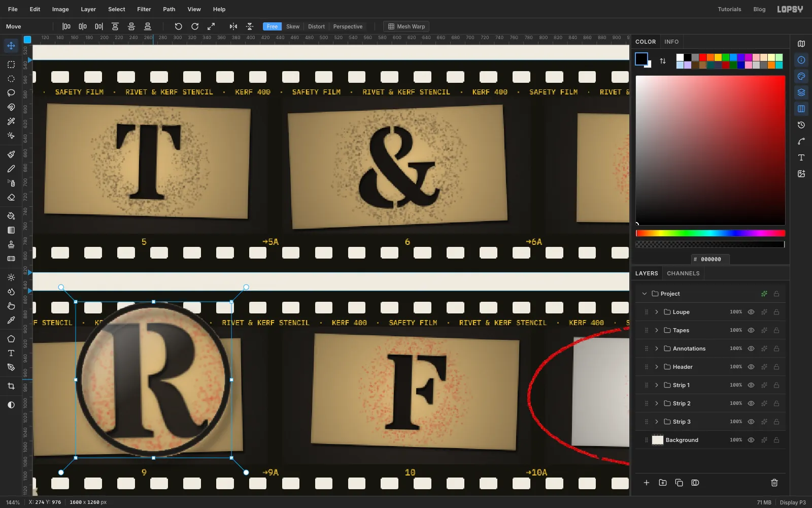Click the rotate counter-clockwise icon
The height and width of the screenshot is (508, 812).
pos(178,26)
